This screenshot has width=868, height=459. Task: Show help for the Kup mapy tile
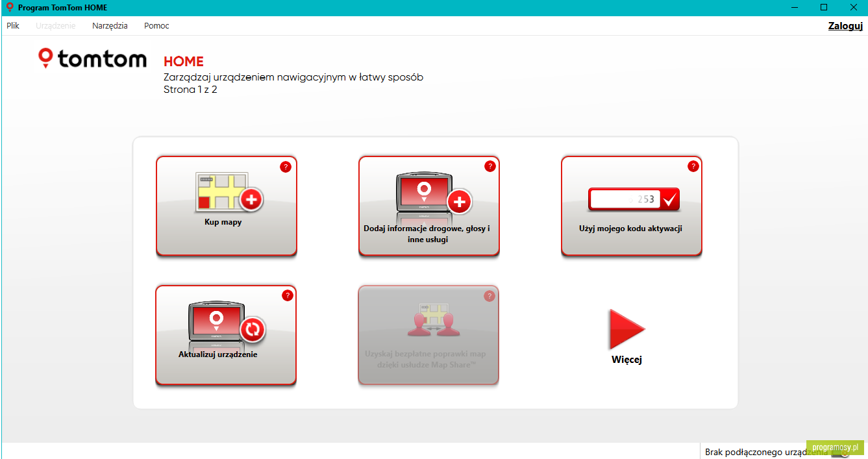[x=286, y=167]
